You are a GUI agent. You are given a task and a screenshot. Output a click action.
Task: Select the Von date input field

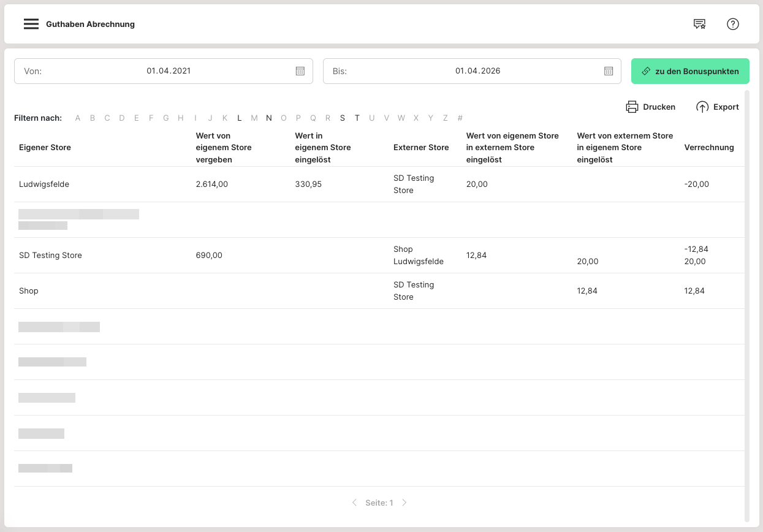pos(169,71)
